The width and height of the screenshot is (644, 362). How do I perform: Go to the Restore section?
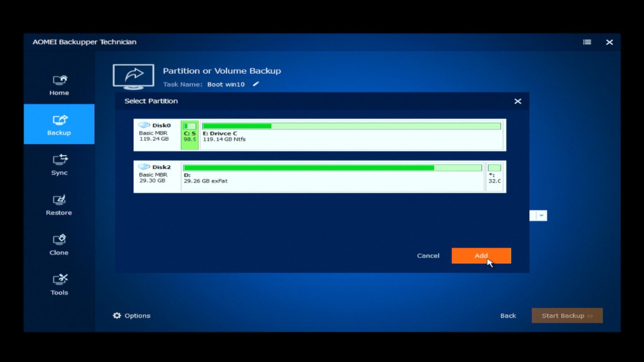(x=59, y=204)
